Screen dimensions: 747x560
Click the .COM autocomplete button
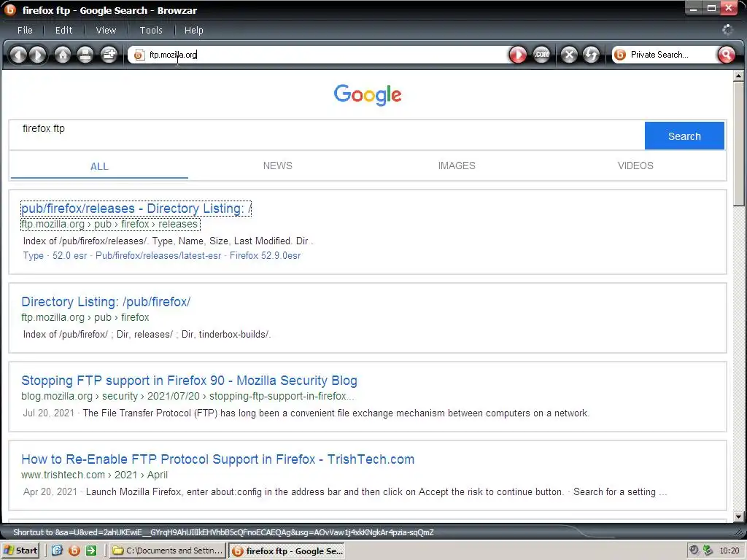(541, 55)
